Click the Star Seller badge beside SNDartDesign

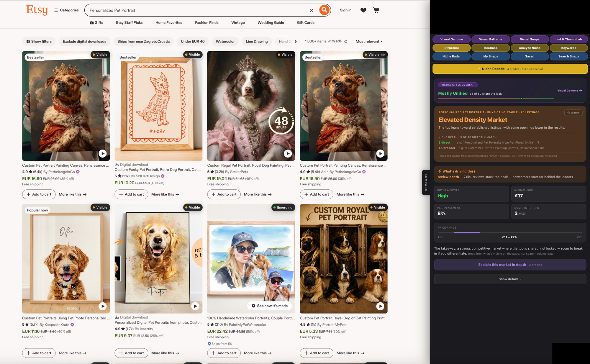click(163, 176)
